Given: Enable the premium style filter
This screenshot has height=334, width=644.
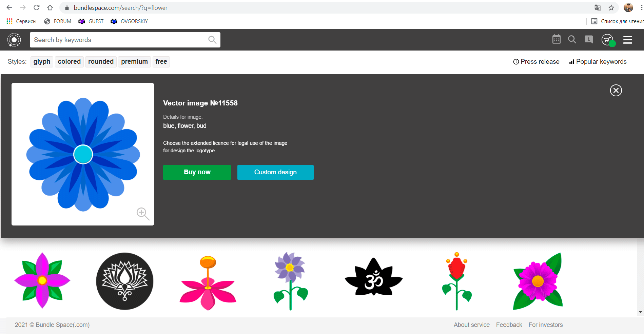Looking at the screenshot, I should point(134,61).
